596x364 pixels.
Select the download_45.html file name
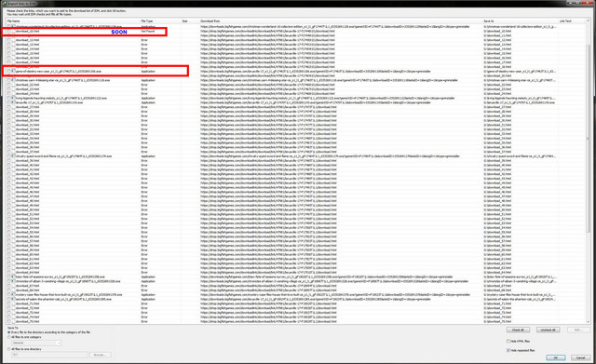[x=27, y=187]
